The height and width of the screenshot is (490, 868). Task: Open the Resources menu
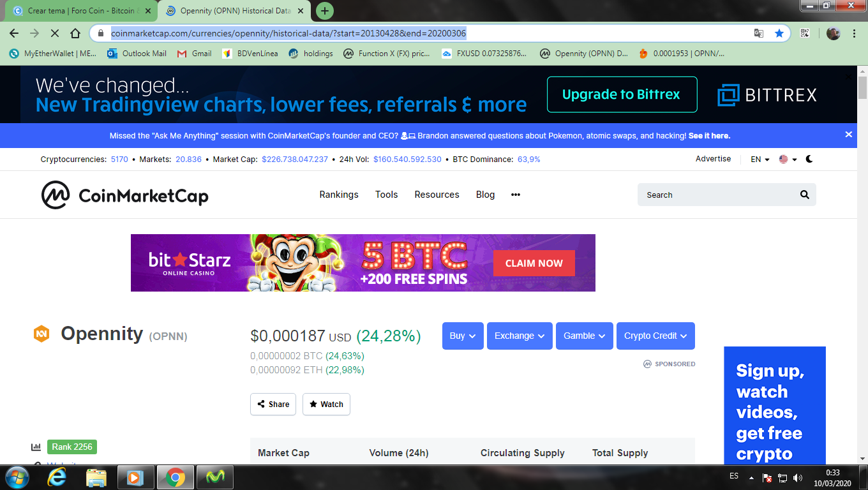437,195
